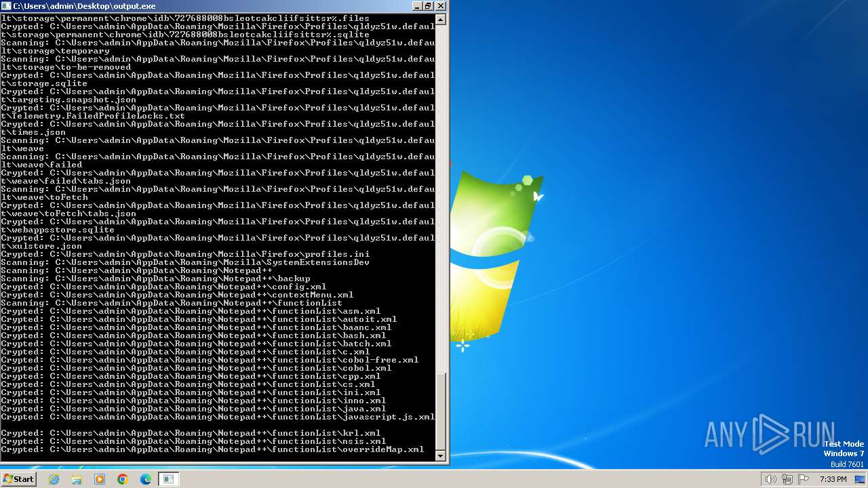Image resolution: width=868 pixels, height=488 pixels.
Task: Click the output.exe title bar text
Action: pyautogui.click(x=84, y=6)
